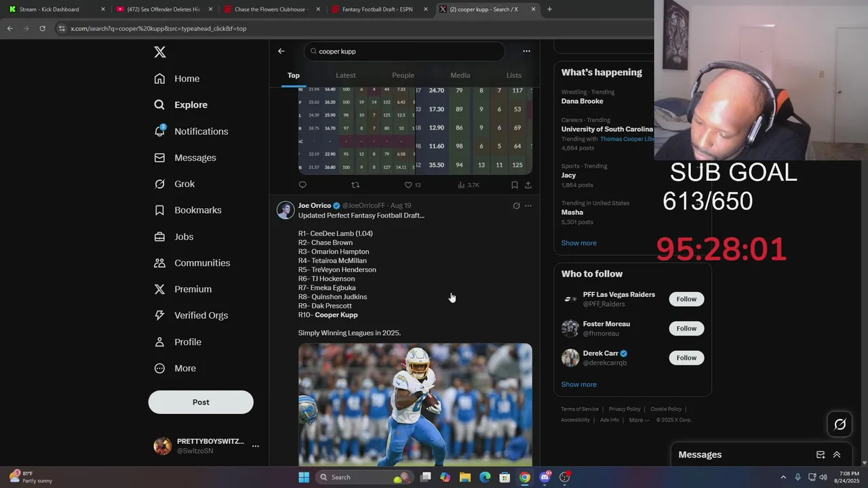Switch to the Media tab
The height and width of the screenshot is (488, 868).
click(460, 75)
